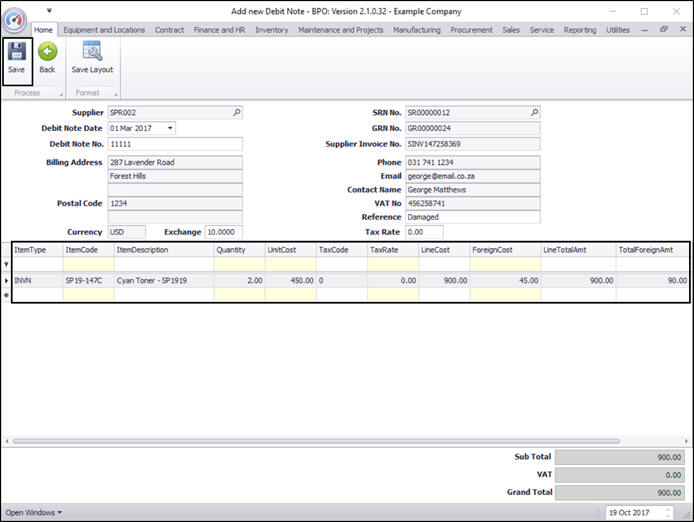Screen dimensions: 694x522
Task: Sort by the LineCost column header
Action: click(444, 250)
